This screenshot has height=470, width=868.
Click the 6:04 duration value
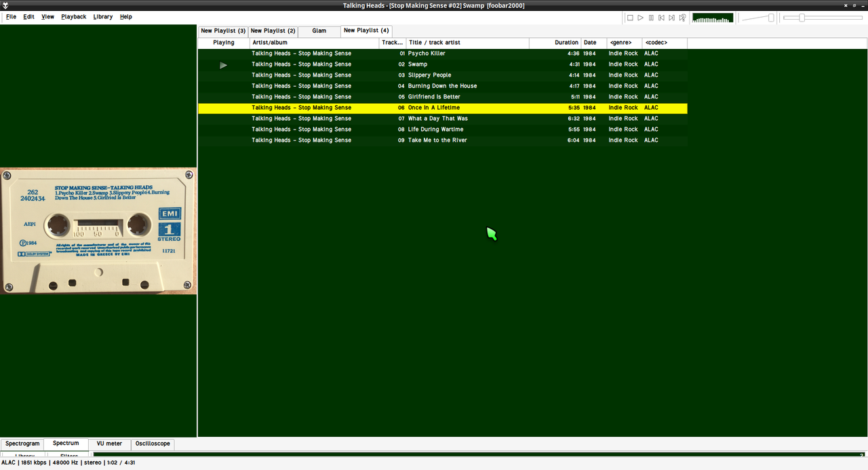(573, 140)
